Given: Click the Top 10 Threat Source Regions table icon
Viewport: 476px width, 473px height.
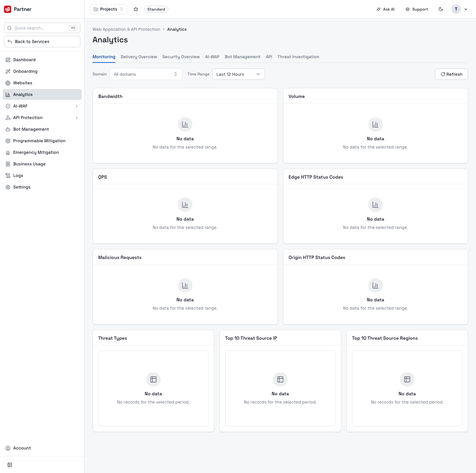Looking at the screenshot, I should point(407,379).
